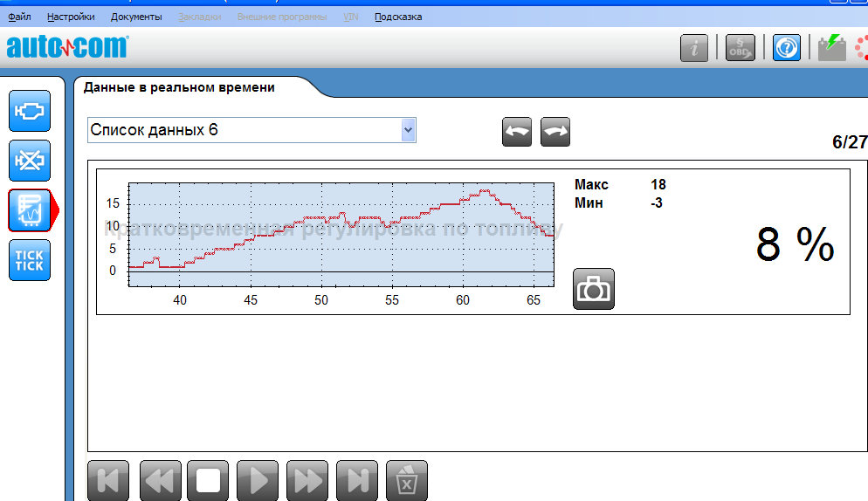The image size is (868, 501).
Task: Open the TICK TICK sidebar button
Action: pyautogui.click(x=30, y=260)
